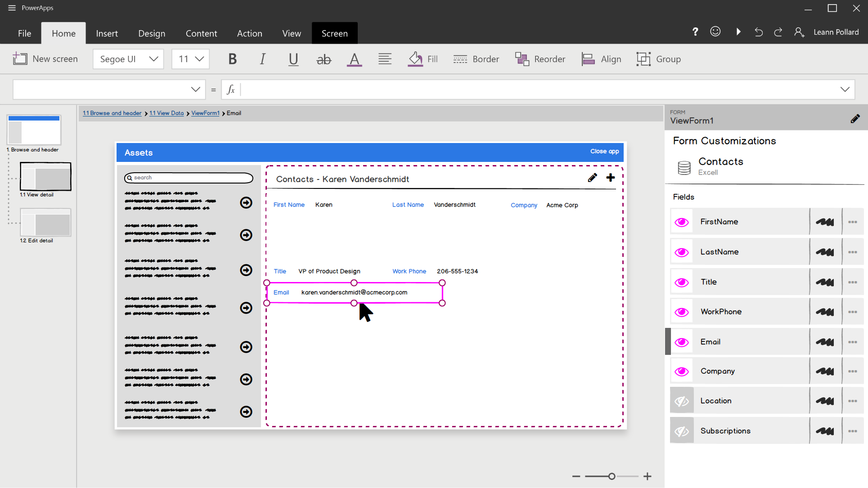Open the Contacts data source icon
The image size is (868, 488).
684,168
